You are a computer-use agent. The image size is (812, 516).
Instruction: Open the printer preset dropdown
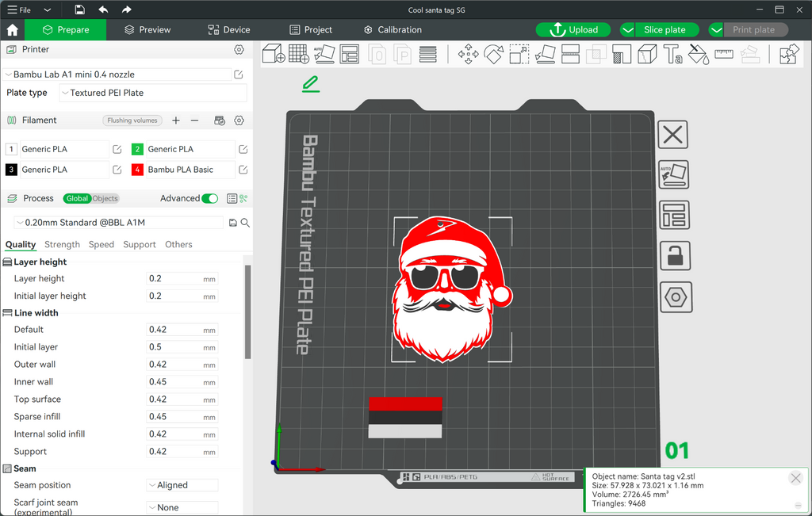coord(117,75)
